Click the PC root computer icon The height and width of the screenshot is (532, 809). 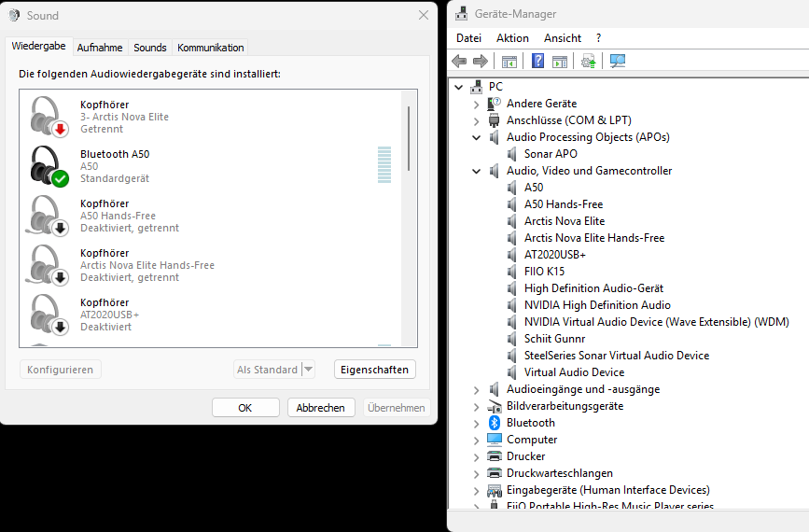(476, 86)
